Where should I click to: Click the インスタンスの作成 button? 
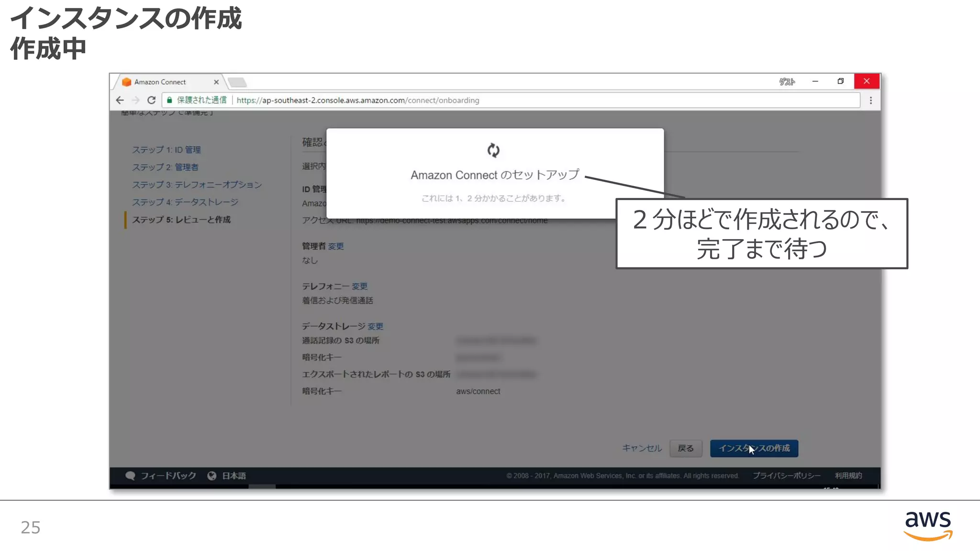(754, 448)
